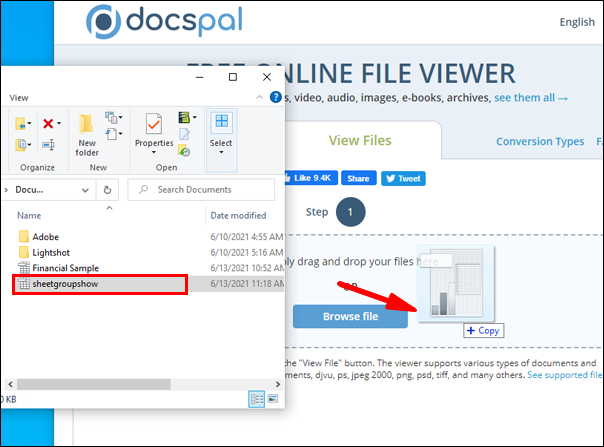The width and height of the screenshot is (604, 447).
Task: Open the Copy to dropdown arrow
Action: point(30,145)
